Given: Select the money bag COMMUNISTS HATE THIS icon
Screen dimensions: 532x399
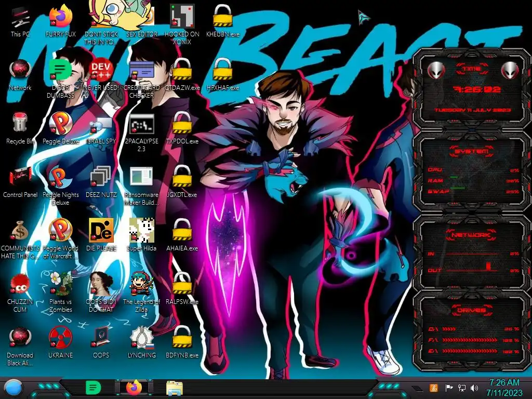Looking at the screenshot, I should (x=20, y=240).
